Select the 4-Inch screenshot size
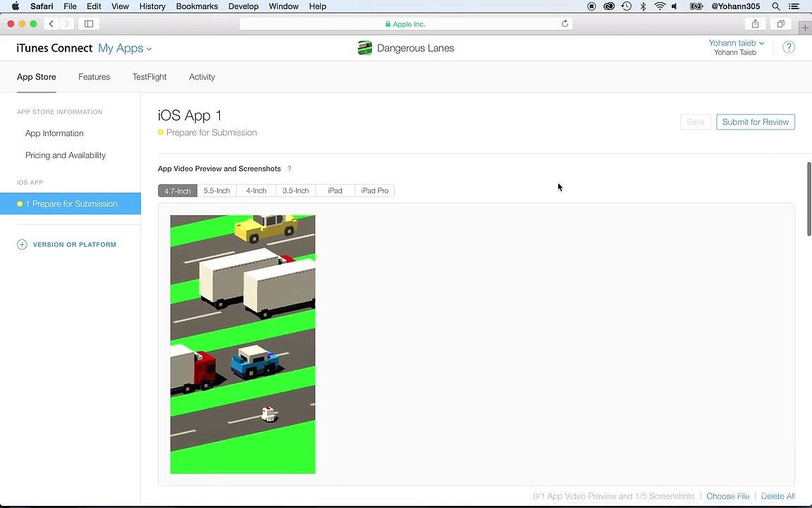The width and height of the screenshot is (812, 508). tap(257, 190)
